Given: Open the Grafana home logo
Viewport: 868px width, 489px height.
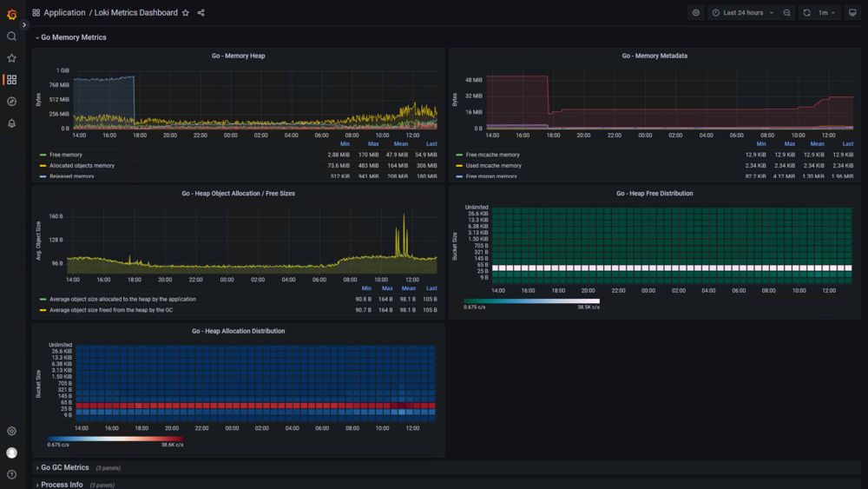Looking at the screenshot, I should [x=11, y=14].
